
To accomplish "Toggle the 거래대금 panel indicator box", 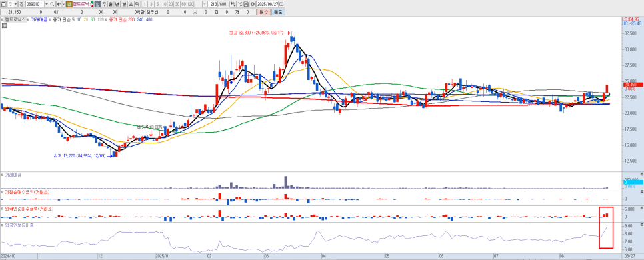I will point(1,175).
